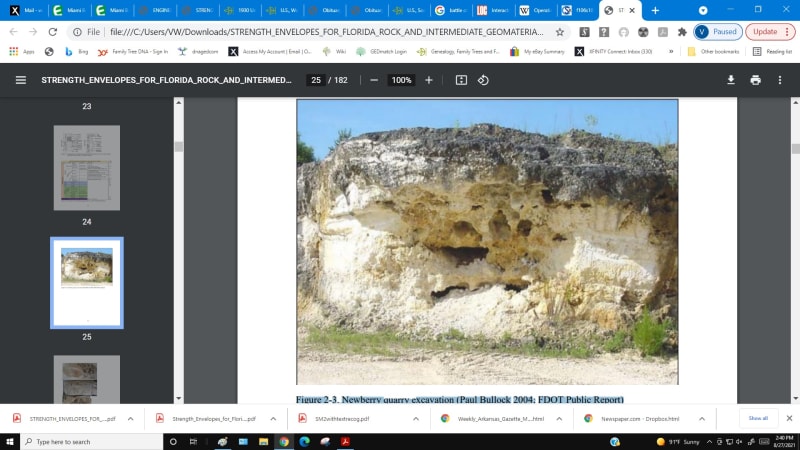Switch to the Wikipedia Operation tab
This screenshot has height=450, width=800.
pyautogui.click(x=535, y=10)
